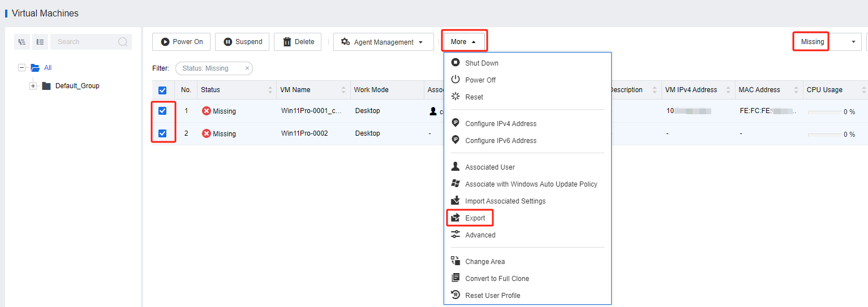Click the Convert to Full Clone icon
868x307 pixels.
[x=456, y=278]
